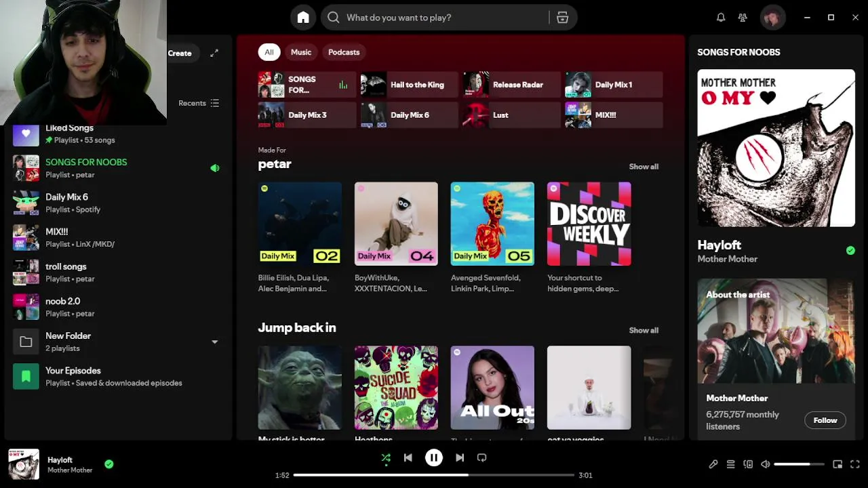Open petar heading under Made For
This screenshot has height=488, width=868.
click(x=275, y=164)
